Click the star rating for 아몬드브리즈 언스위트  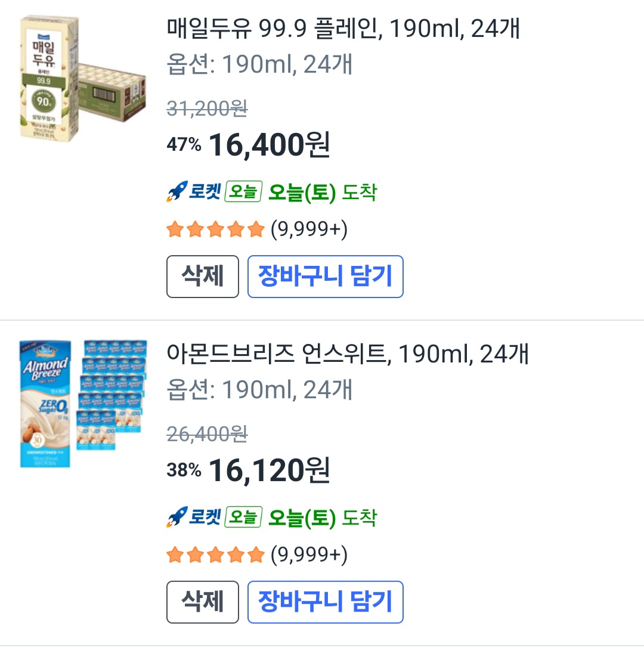click(x=215, y=555)
